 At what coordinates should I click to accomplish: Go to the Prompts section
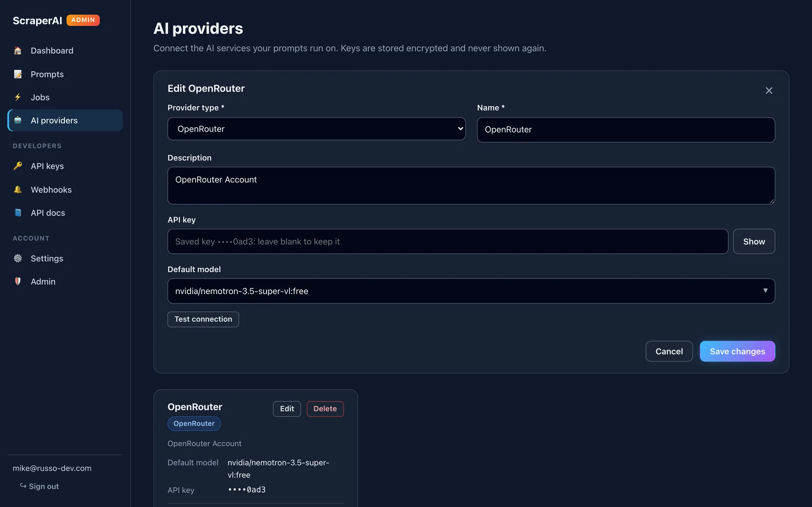[65, 74]
